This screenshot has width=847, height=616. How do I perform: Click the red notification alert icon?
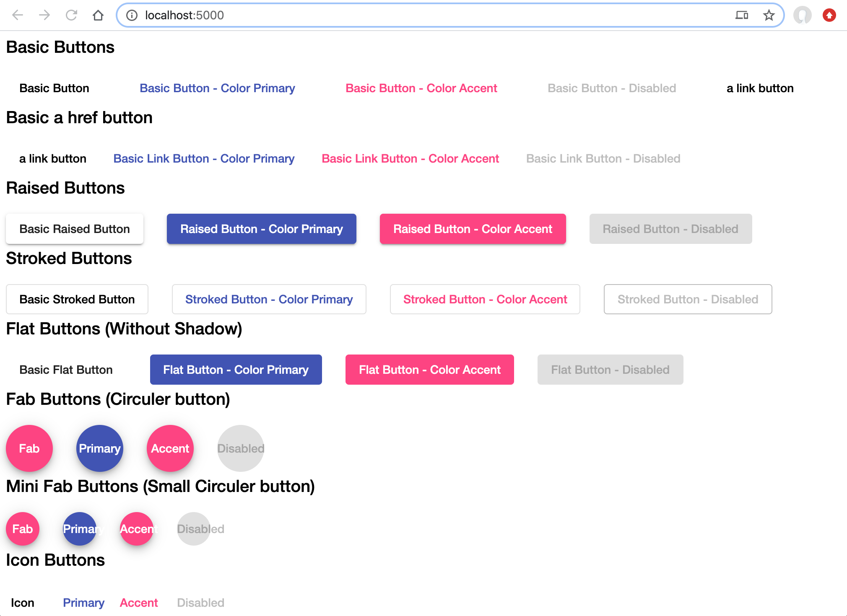click(x=829, y=15)
